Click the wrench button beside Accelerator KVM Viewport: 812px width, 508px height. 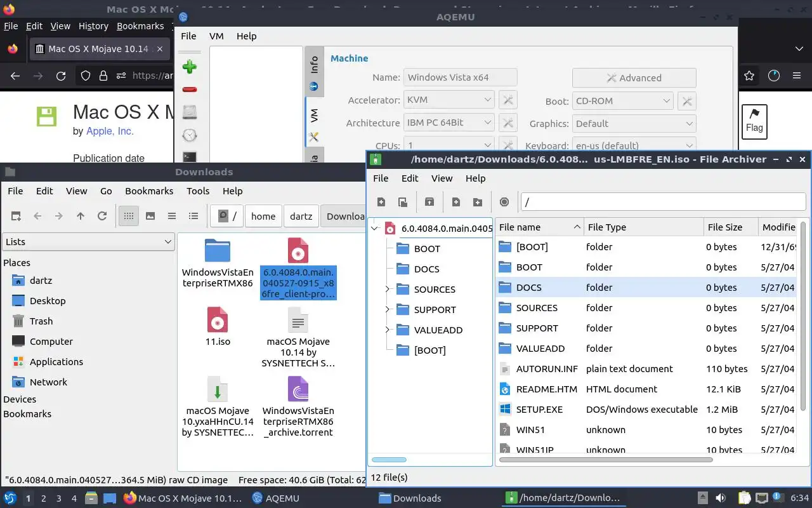[x=507, y=100]
